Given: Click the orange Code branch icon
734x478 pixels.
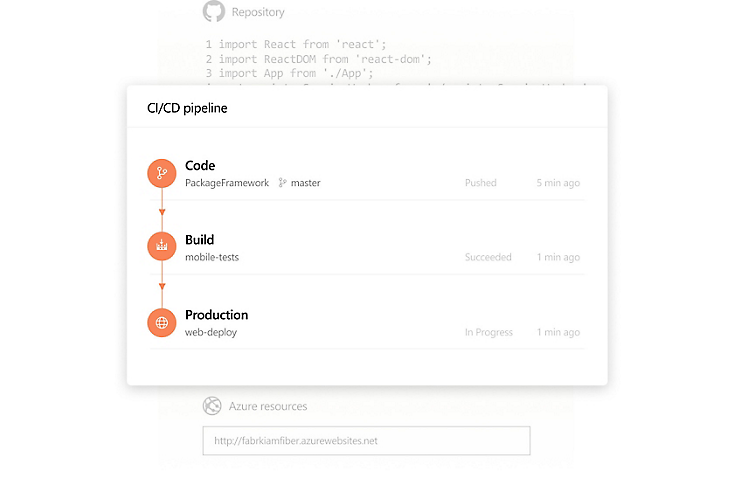Looking at the screenshot, I should click(x=161, y=173).
